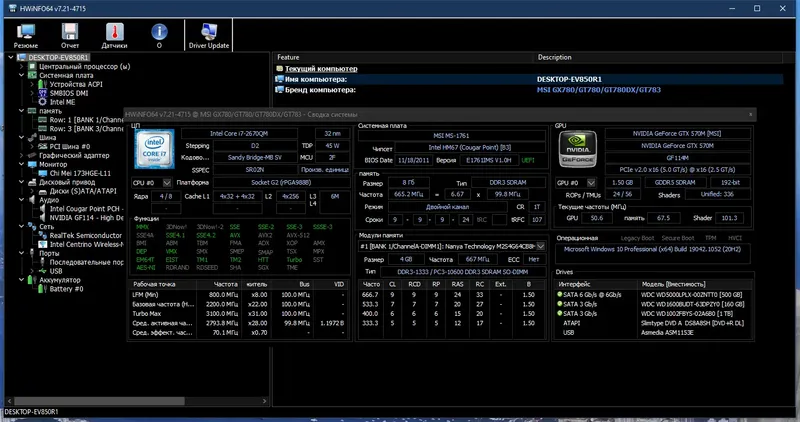Select the Intel Centrino Wireless network icon
Screen dimensions: 800x422
pyautogui.click(x=43, y=244)
